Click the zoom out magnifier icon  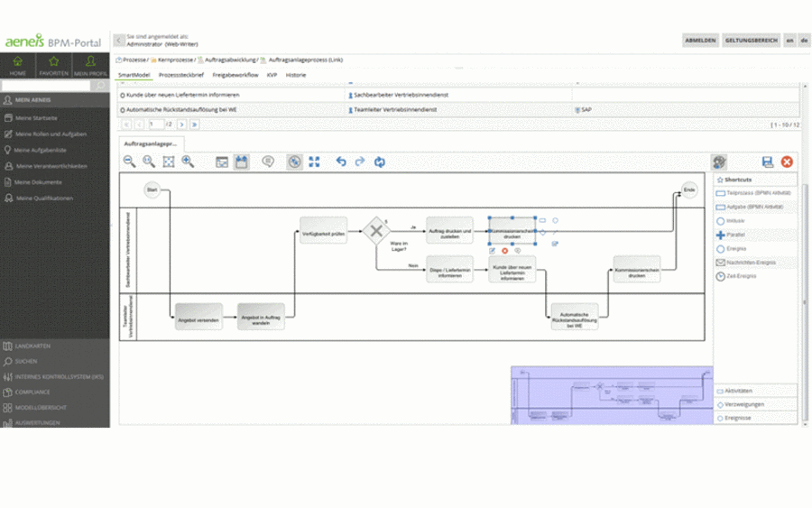coord(129,162)
